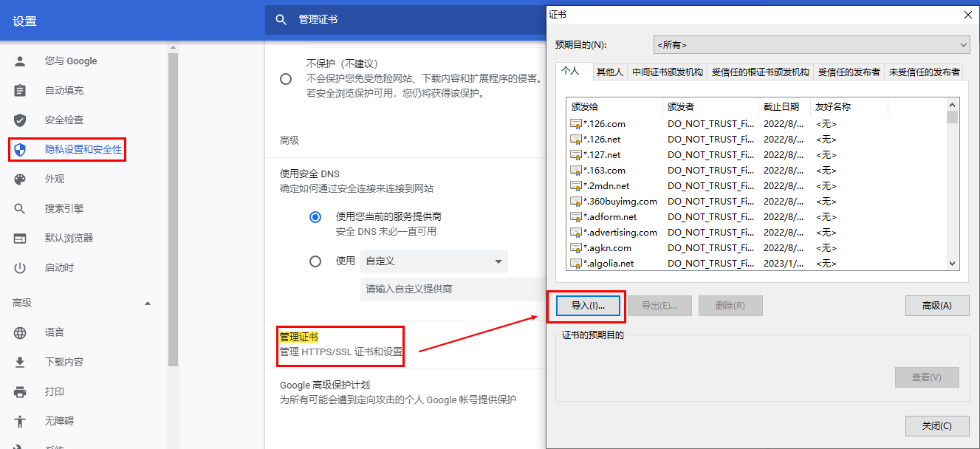Switch to the 受信任的发布者 tab

[x=849, y=72]
